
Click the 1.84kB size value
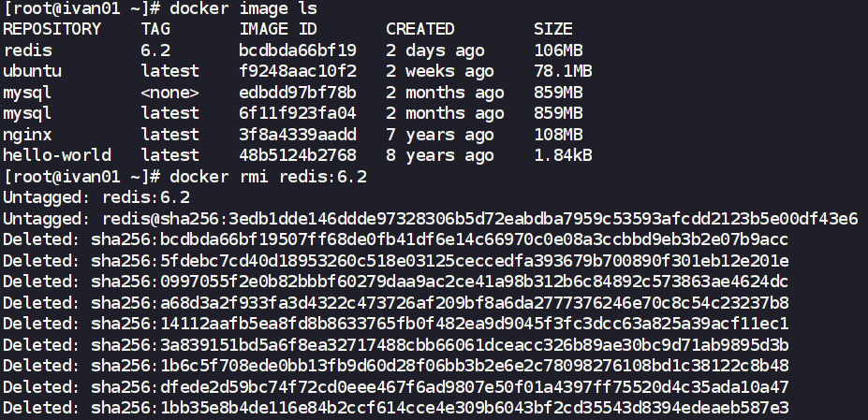563,155
